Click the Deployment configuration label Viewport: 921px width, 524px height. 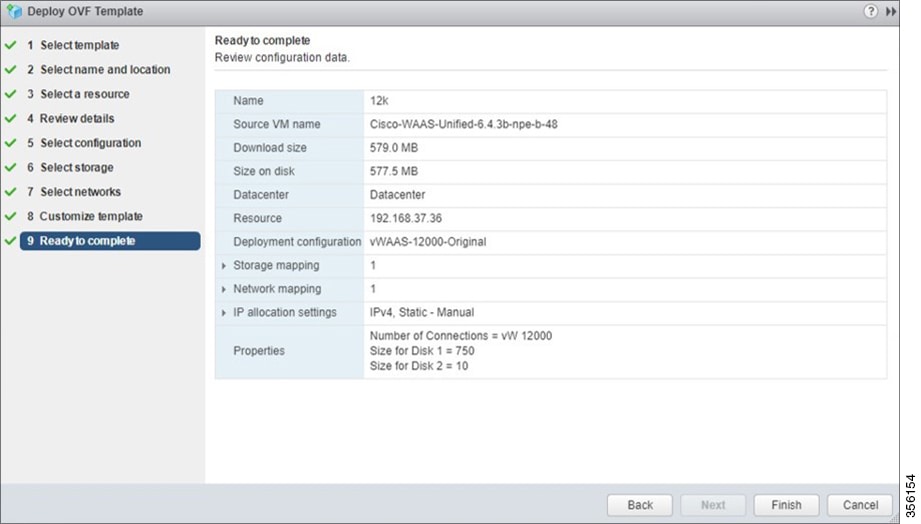[297, 241]
